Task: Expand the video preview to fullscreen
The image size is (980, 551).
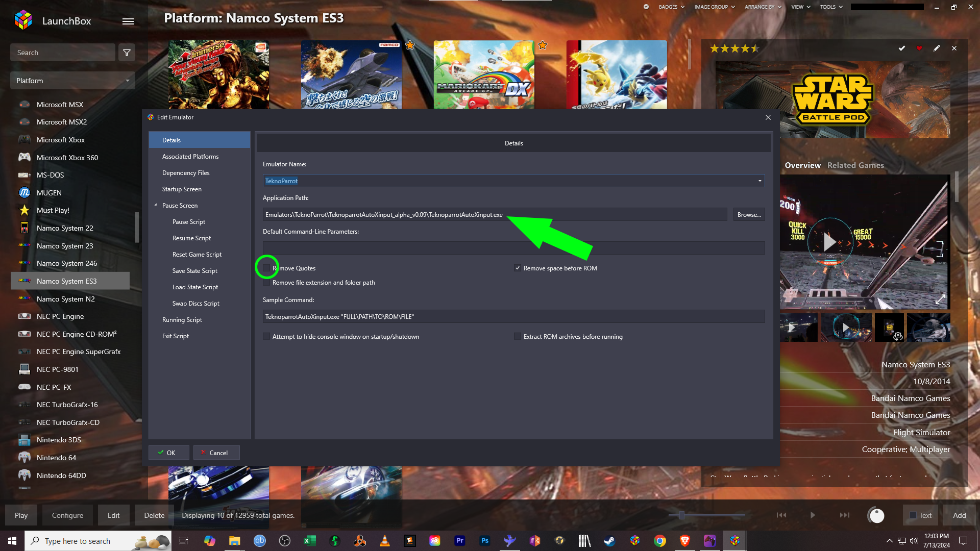Action: (x=940, y=299)
